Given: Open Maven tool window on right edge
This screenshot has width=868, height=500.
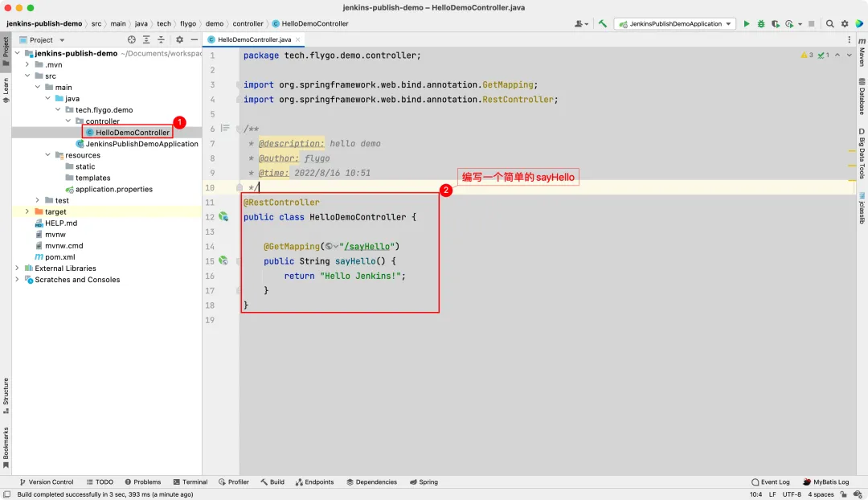Looking at the screenshot, I should 862,52.
